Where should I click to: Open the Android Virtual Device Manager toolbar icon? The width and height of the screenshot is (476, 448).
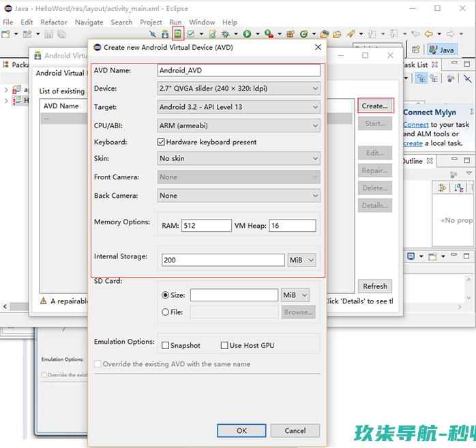[178, 34]
